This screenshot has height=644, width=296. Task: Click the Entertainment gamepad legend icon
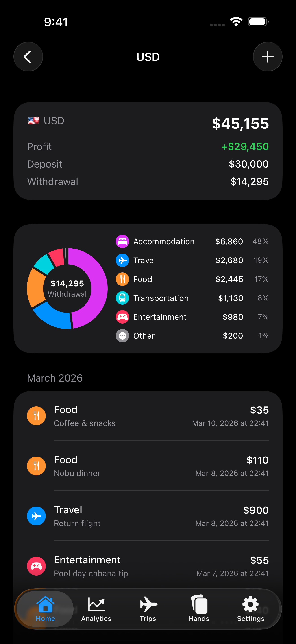point(122,317)
